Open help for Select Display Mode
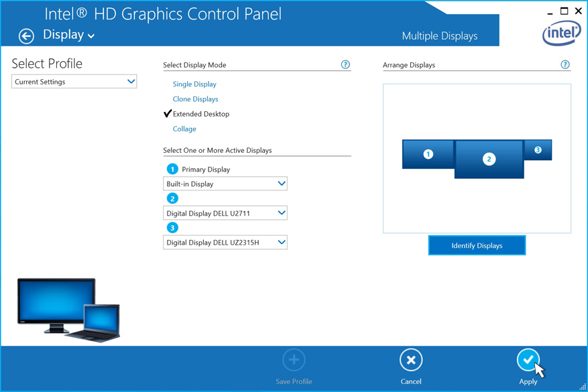This screenshot has height=392, width=588. pos(345,64)
